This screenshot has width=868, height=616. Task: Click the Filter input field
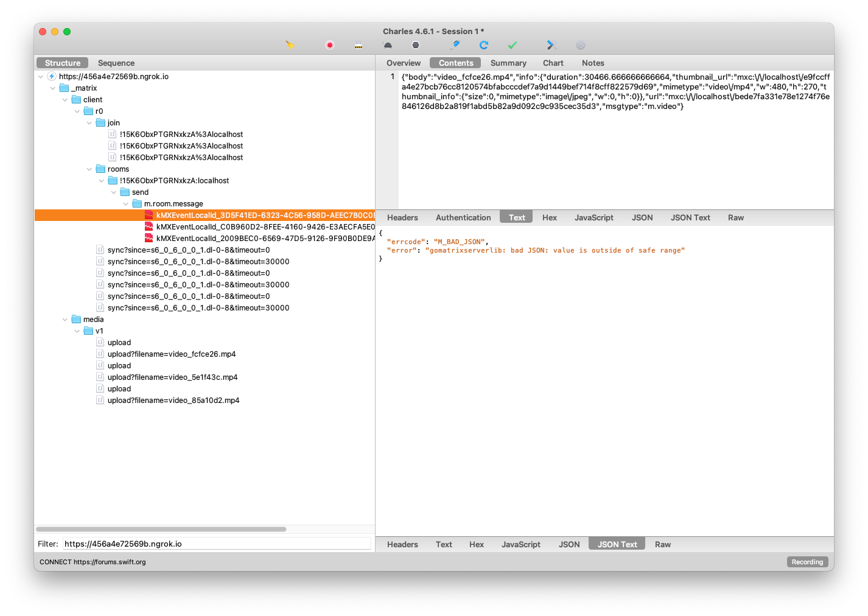point(216,543)
